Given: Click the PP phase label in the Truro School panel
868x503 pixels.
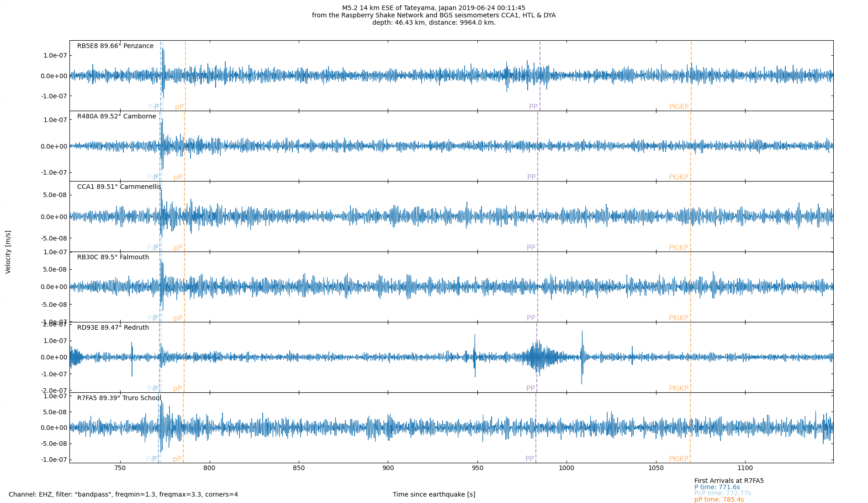Looking at the screenshot, I should (x=529, y=459).
